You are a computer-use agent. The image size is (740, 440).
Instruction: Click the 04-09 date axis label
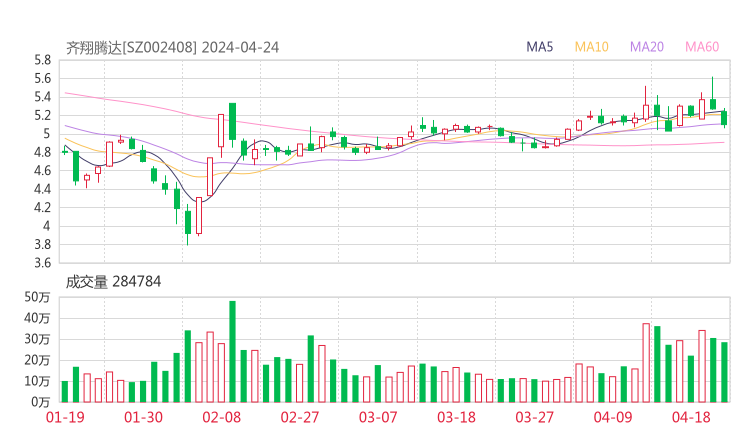(613, 417)
